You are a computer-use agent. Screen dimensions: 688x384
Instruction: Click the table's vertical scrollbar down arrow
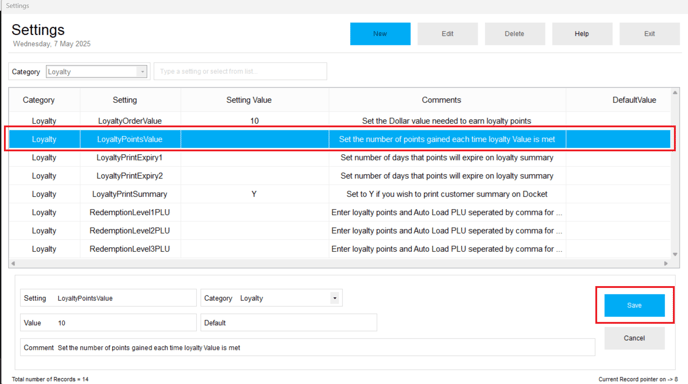[675, 254]
